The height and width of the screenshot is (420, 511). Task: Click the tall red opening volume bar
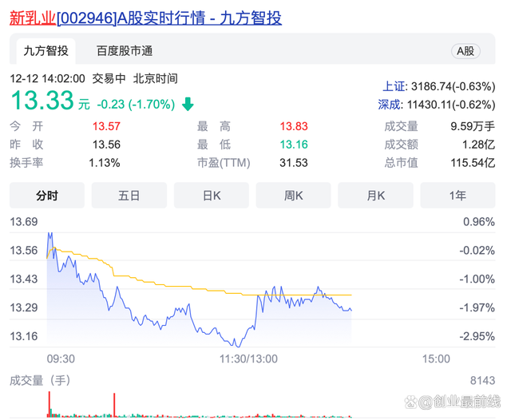point(50,404)
